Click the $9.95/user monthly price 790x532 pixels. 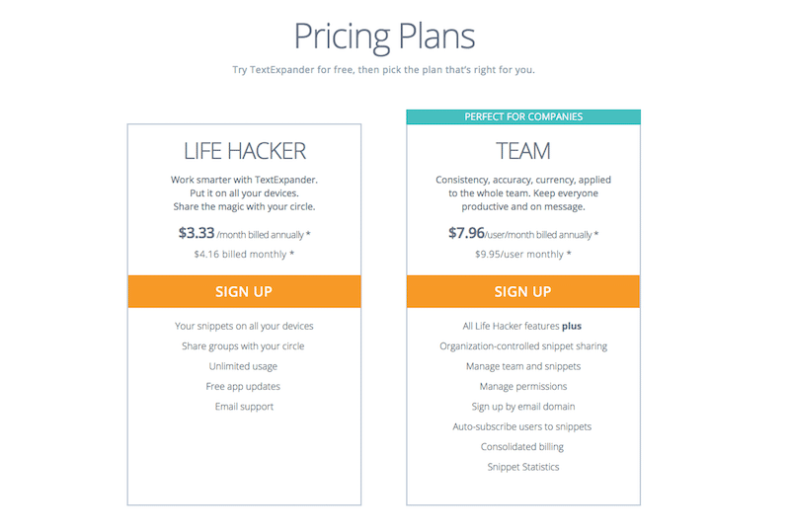(522, 255)
